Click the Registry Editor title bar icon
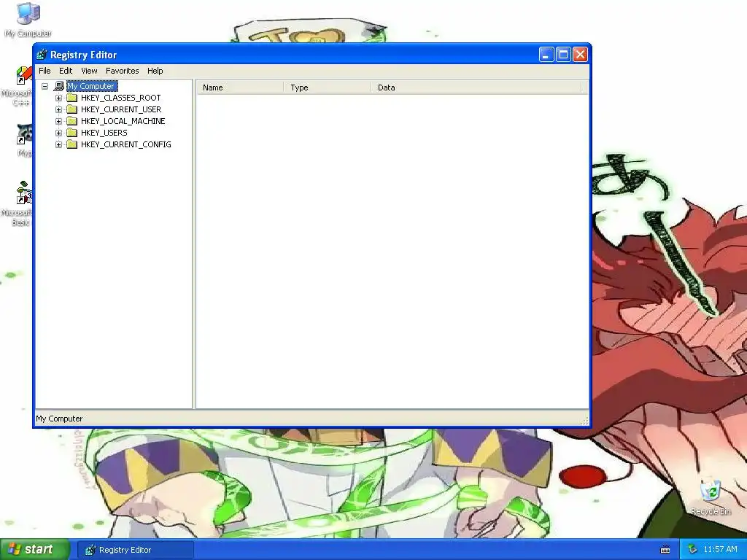The image size is (747, 560). pos(42,55)
